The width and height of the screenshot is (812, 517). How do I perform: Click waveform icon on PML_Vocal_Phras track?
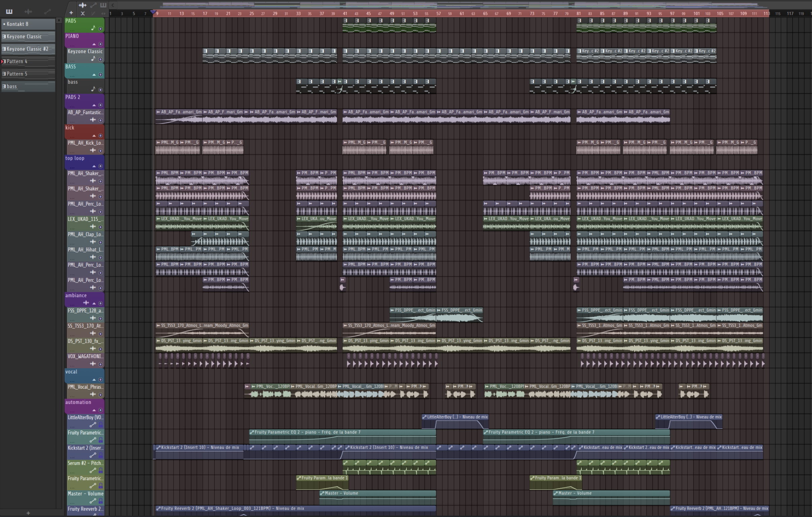point(93,394)
